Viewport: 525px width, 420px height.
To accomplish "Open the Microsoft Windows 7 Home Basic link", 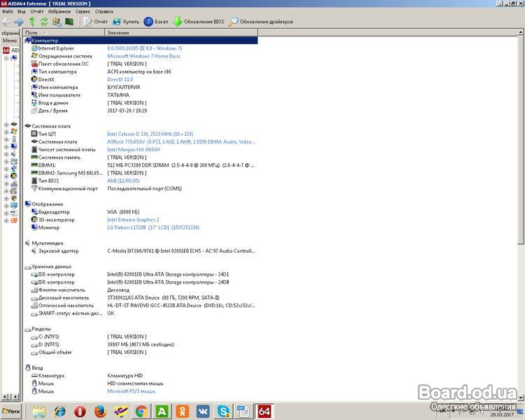I will [x=143, y=56].
